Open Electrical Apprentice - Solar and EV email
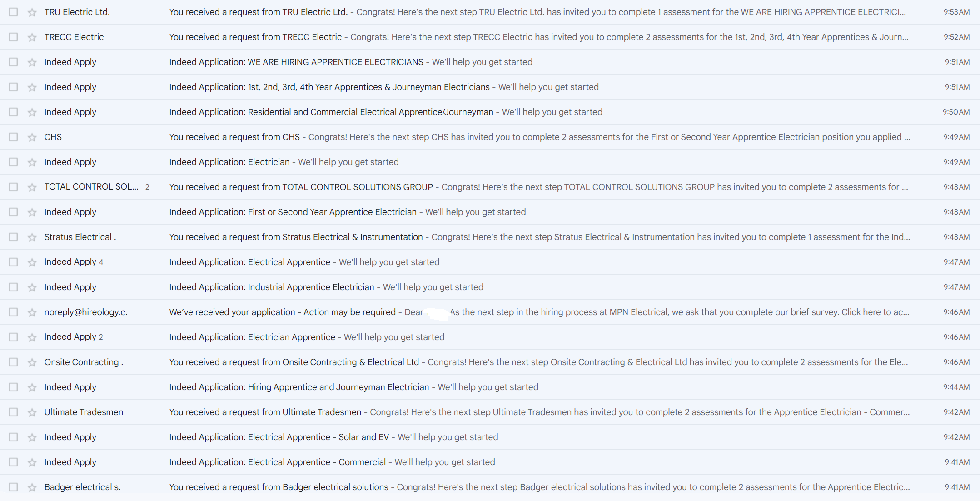This screenshot has height=501, width=980. [x=490, y=437]
